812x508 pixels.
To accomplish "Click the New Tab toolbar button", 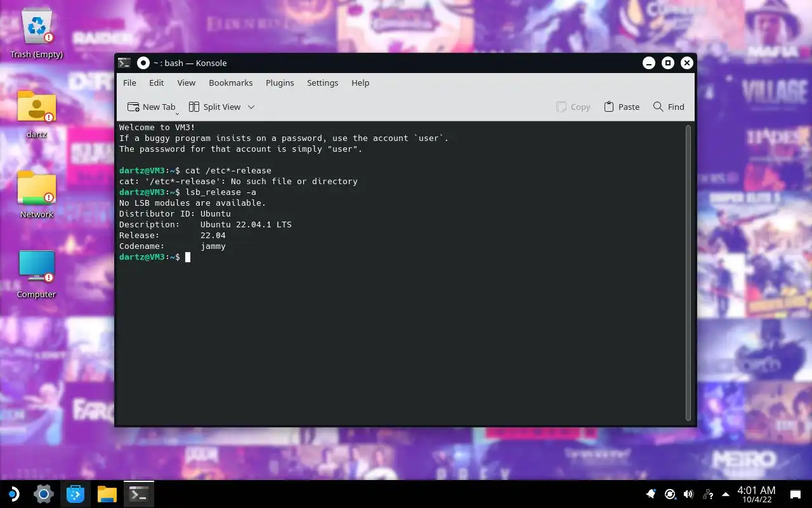I will [152, 107].
